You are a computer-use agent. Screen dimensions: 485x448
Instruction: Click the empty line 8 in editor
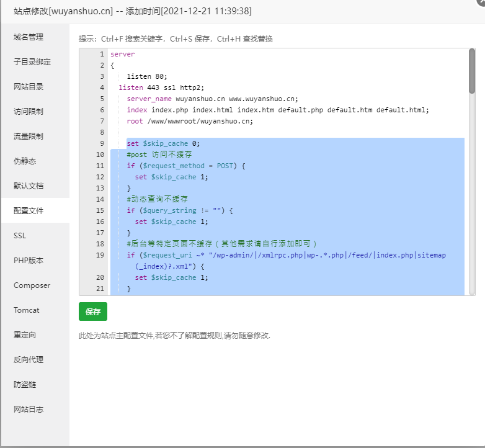(287, 132)
